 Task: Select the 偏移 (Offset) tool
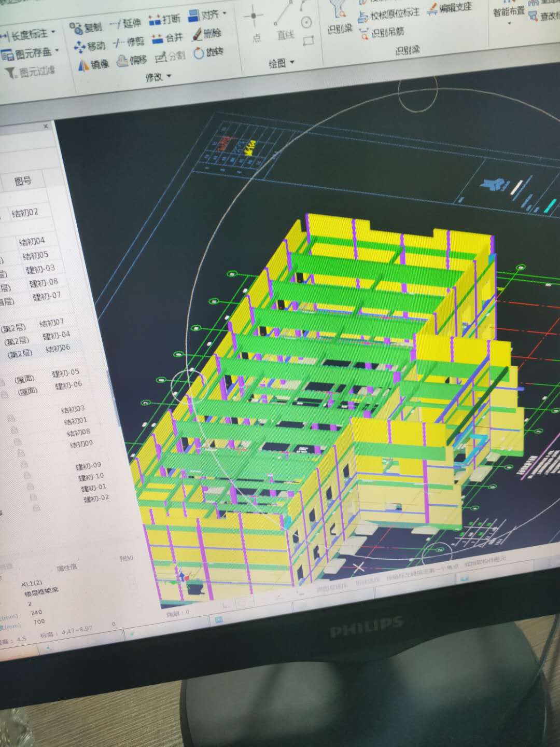(132, 61)
